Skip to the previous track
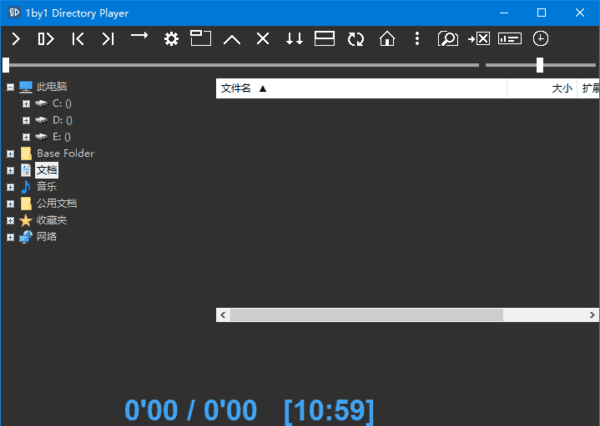 point(78,39)
